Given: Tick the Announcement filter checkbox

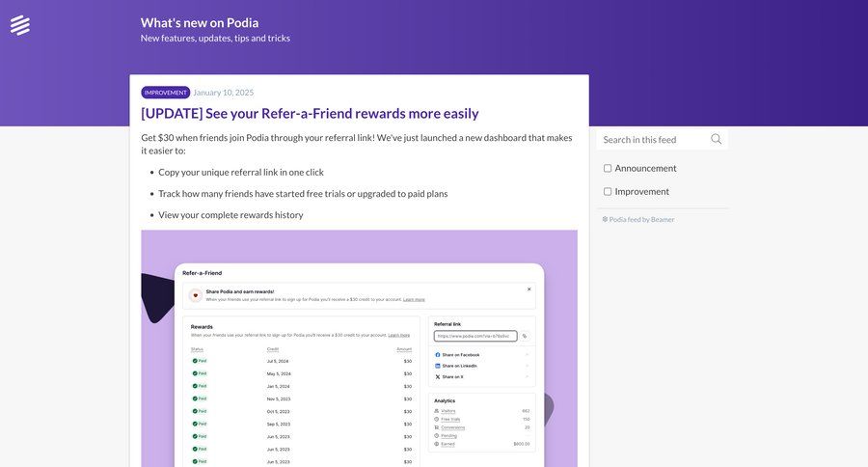Looking at the screenshot, I should [608, 169].
